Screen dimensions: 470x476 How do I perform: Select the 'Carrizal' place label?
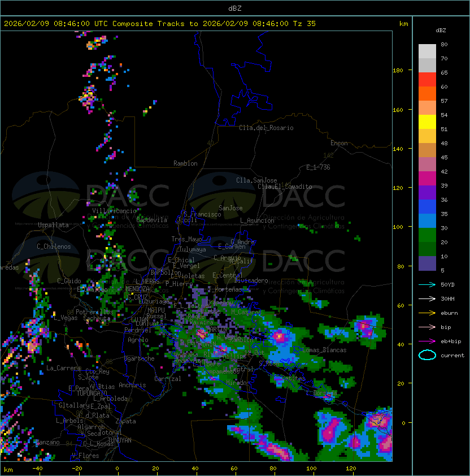168,379
